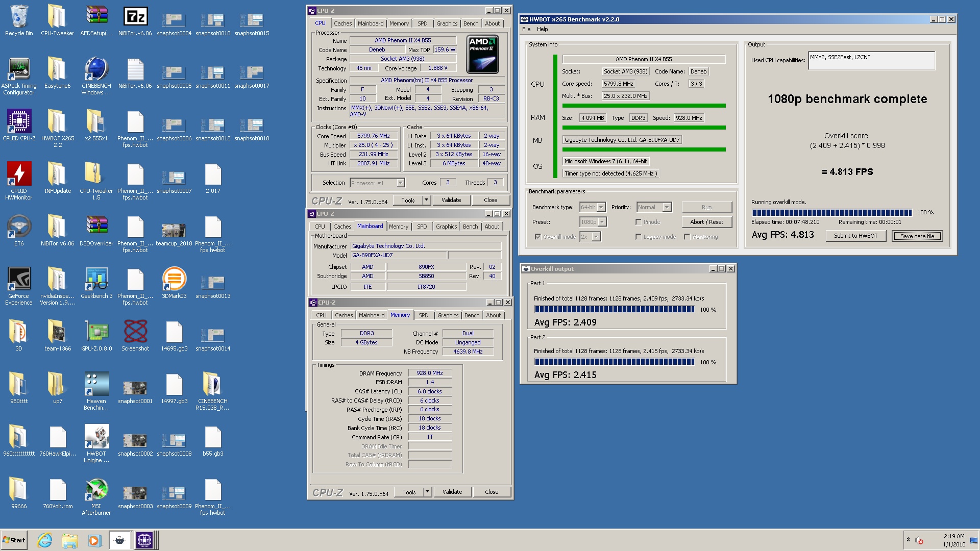
Task: Open the Screenshot desktop icon
Action: pyautogui.click(x=135, y=335)
